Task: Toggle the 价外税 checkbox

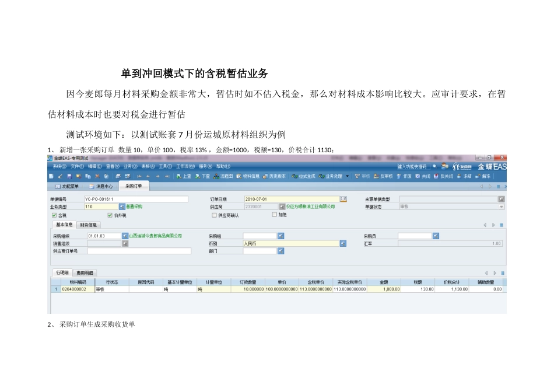Action: click(x=110, y=215)
